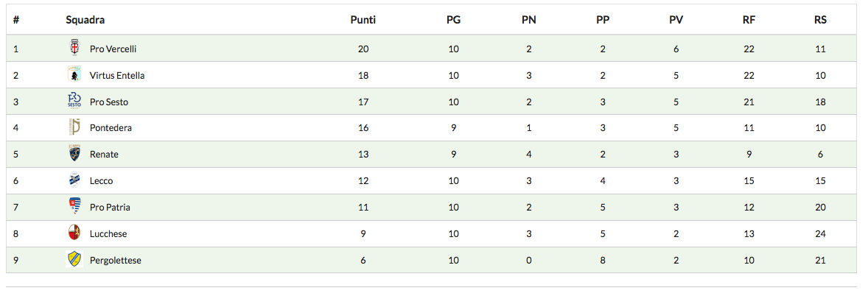Click the Pro Sesto team logo
The width and height of the screenshot is (868, 296).
pos(74,101)
